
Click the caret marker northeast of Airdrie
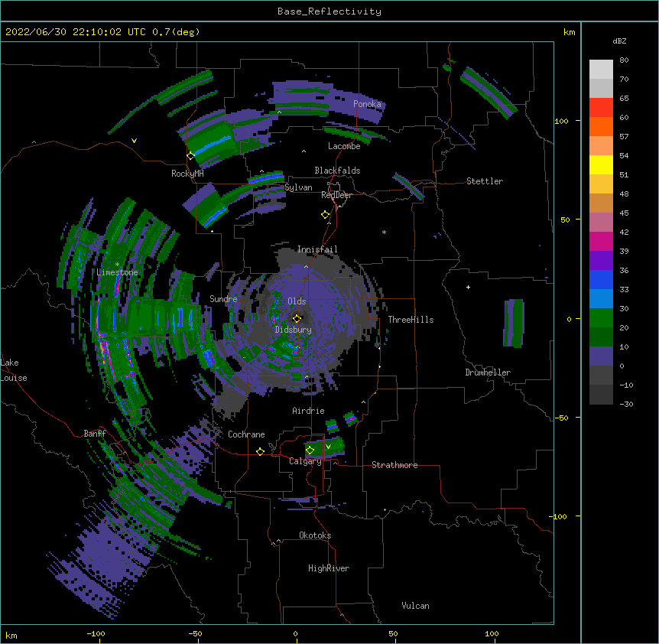pyautogui.click(x=364, y=402)
